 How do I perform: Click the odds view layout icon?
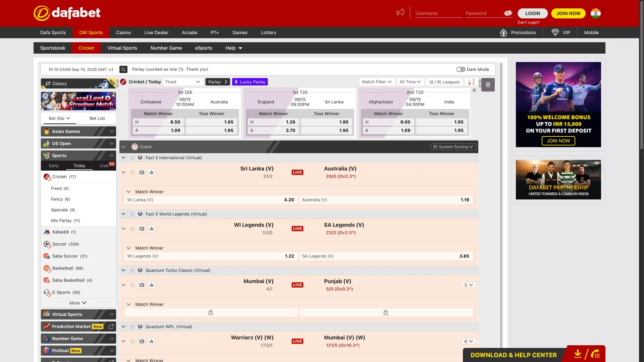(471, 82)
